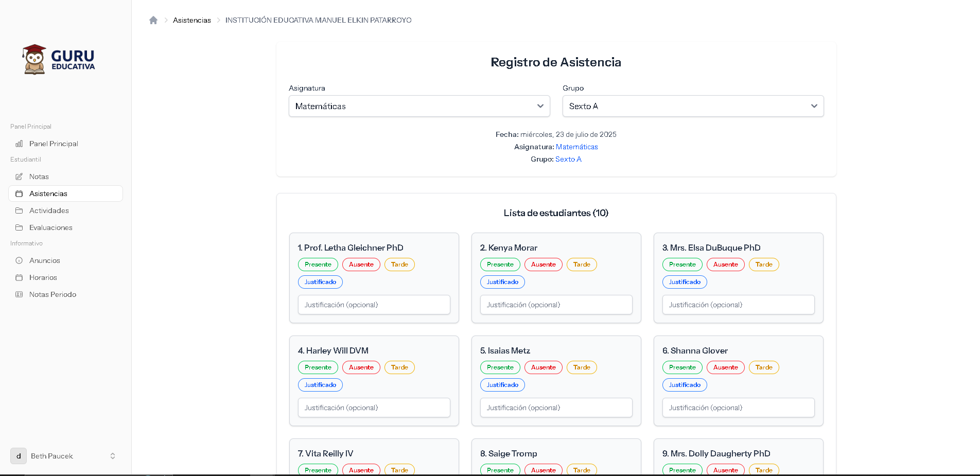Click Isaias Metz's justification text field
The image size is (980, 476).
point(556,408)
